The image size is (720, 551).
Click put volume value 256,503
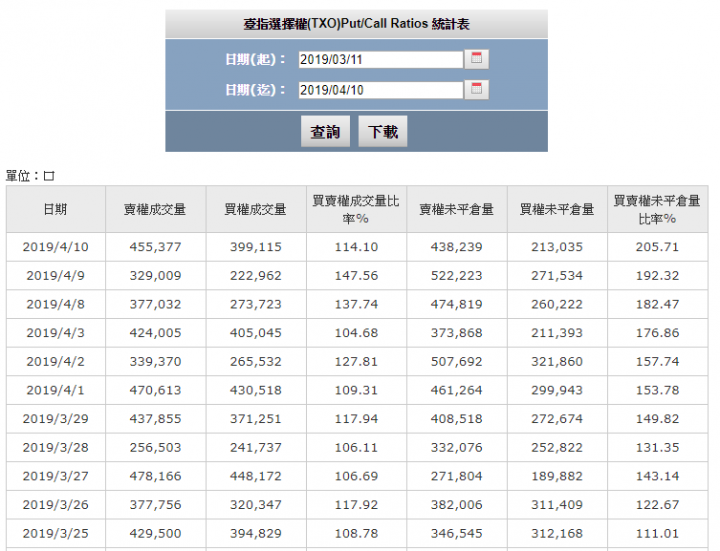coord(155,448)
